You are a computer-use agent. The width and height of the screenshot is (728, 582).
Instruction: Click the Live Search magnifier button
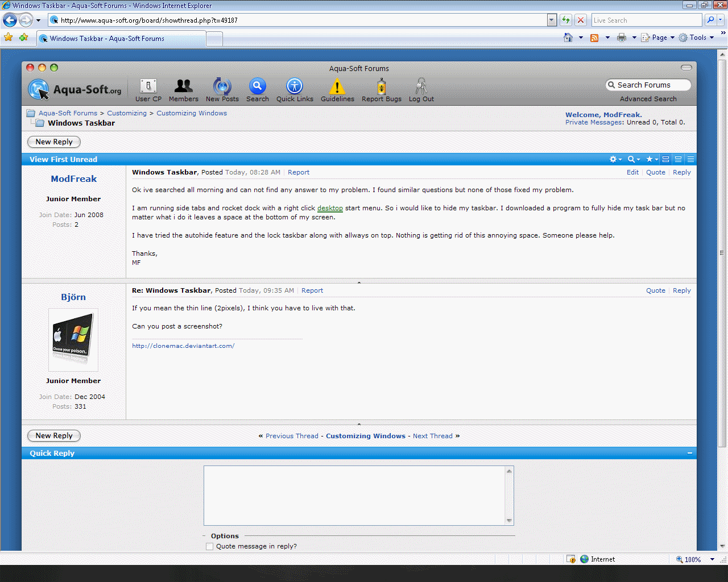click(710, 20)
